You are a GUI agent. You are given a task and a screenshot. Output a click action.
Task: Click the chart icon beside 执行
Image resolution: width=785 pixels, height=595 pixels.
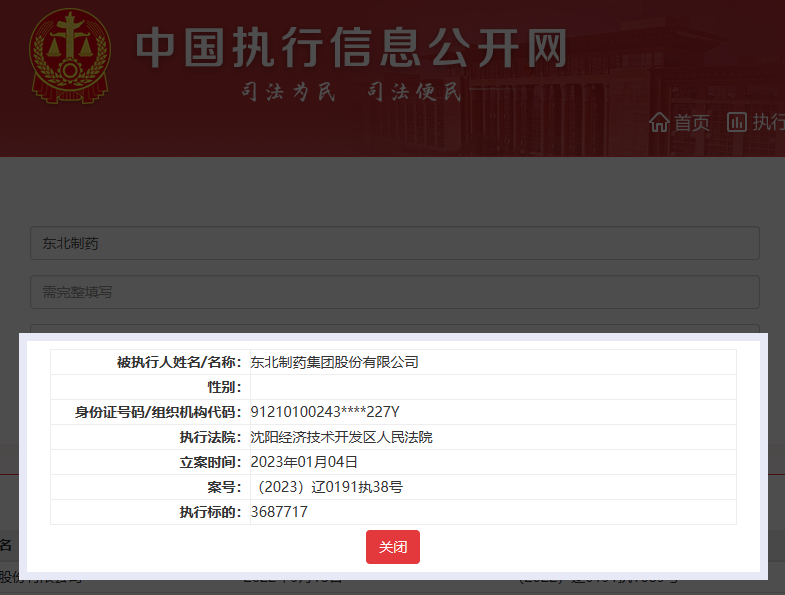pos(736,122)
